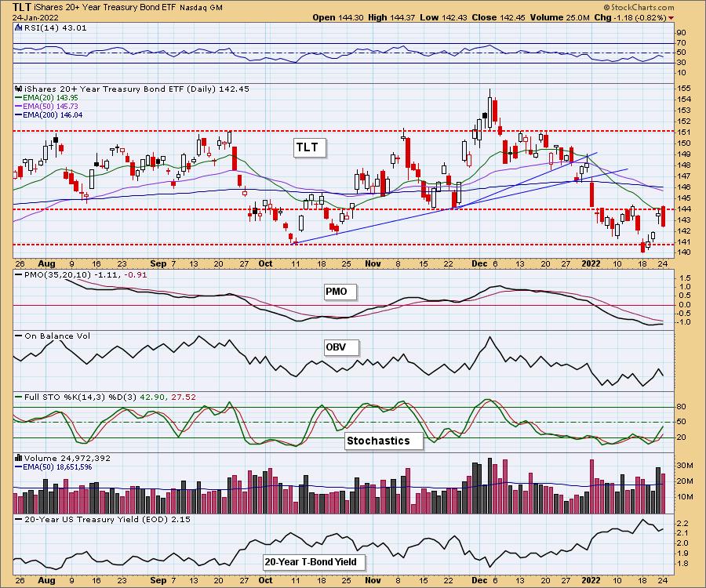
Task: Click the 30M tick on the volume axis
Action: pos(685,466)
